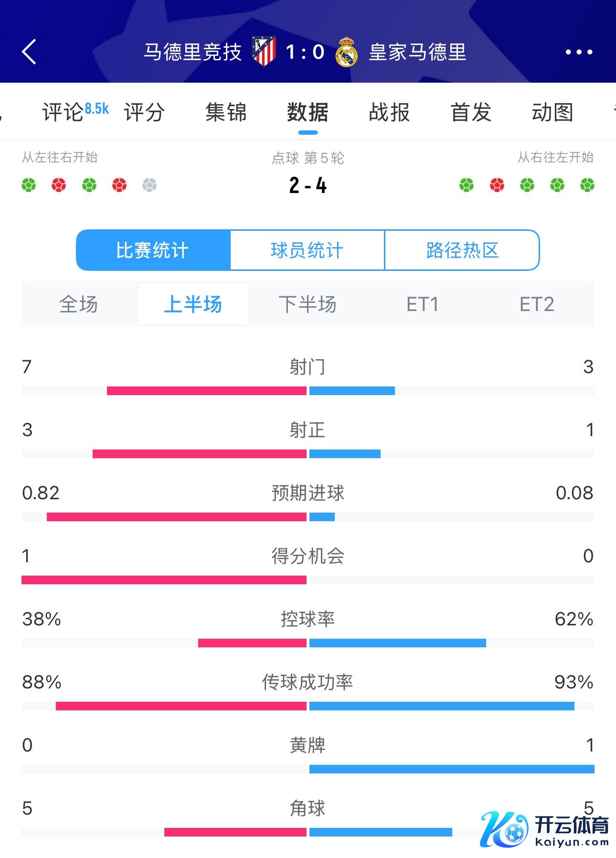Tap Atlético's first green penalty ball
The height and width of the screenshot is (858, 616).
(29, 185)
